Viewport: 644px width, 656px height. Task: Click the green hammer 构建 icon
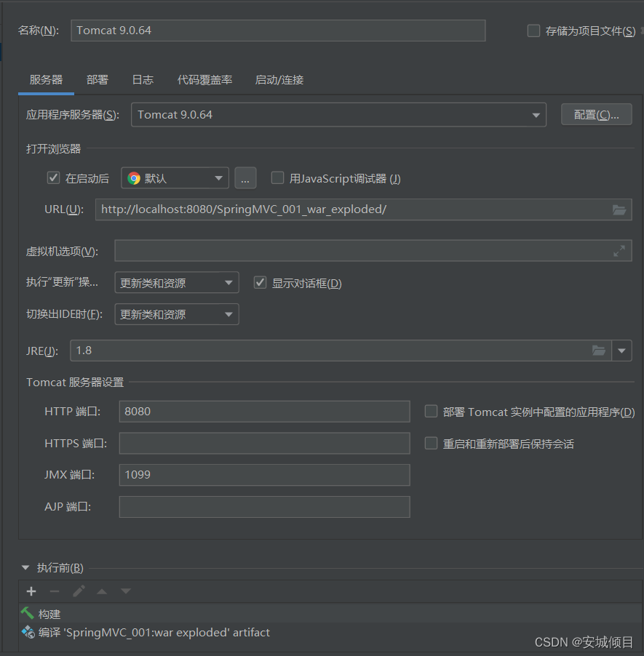(28, 613)
